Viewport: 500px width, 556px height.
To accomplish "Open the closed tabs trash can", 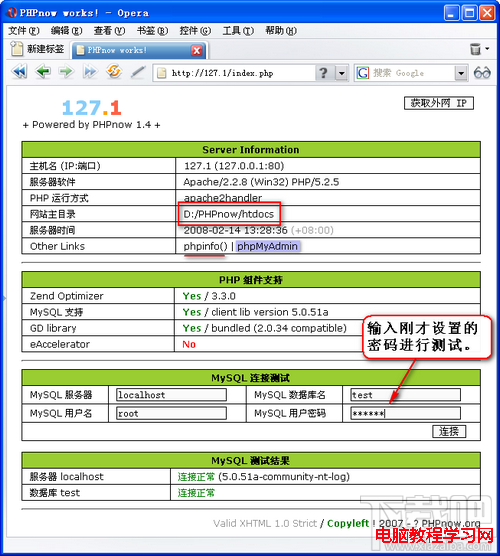I will (475, 49).
